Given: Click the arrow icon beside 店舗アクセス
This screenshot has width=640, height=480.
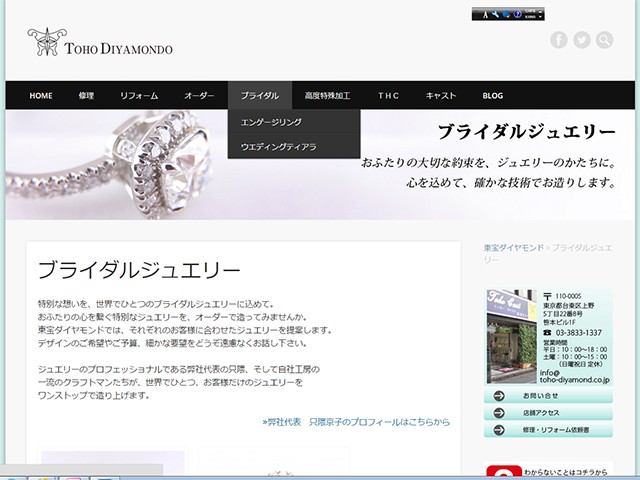Looking at the screenshot, I should (x=499, y=413).
